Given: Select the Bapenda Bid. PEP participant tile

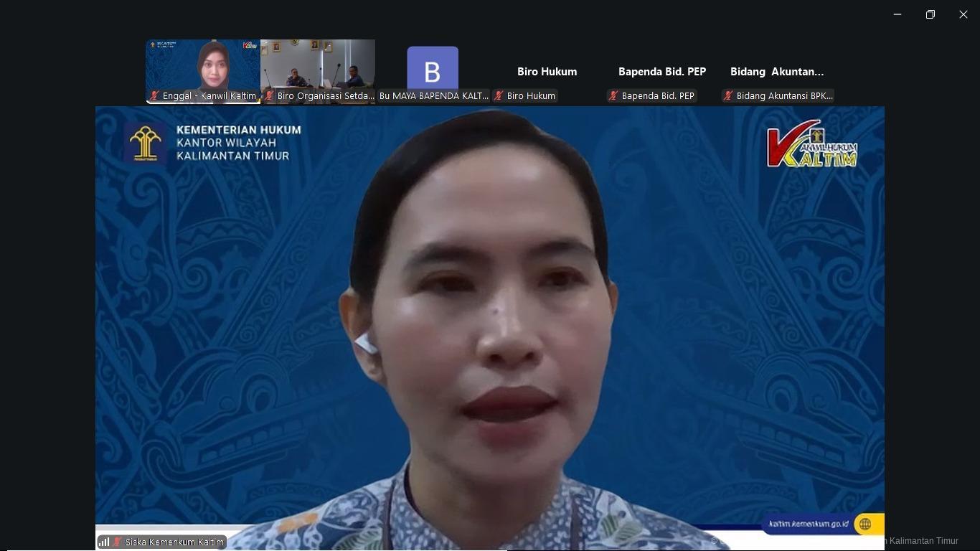Looking at the screenshot, I should click(662, 72).
